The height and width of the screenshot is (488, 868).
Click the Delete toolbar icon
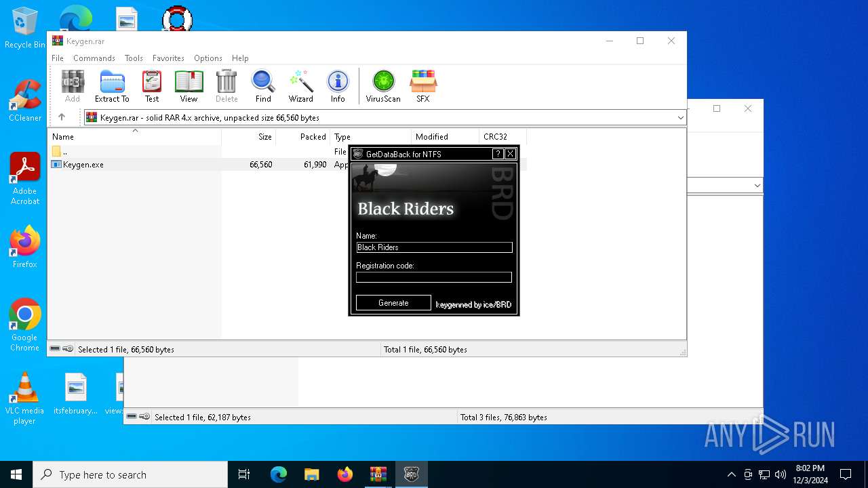[226, 85]
